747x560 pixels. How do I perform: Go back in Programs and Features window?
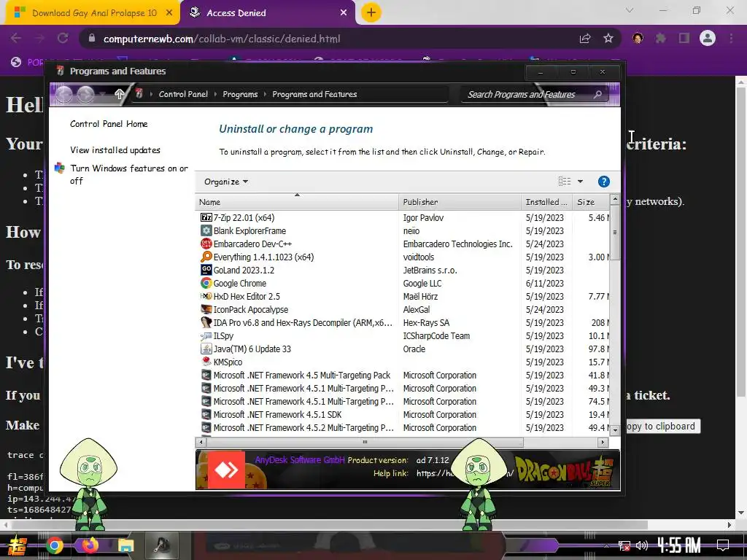click(64, 94)
